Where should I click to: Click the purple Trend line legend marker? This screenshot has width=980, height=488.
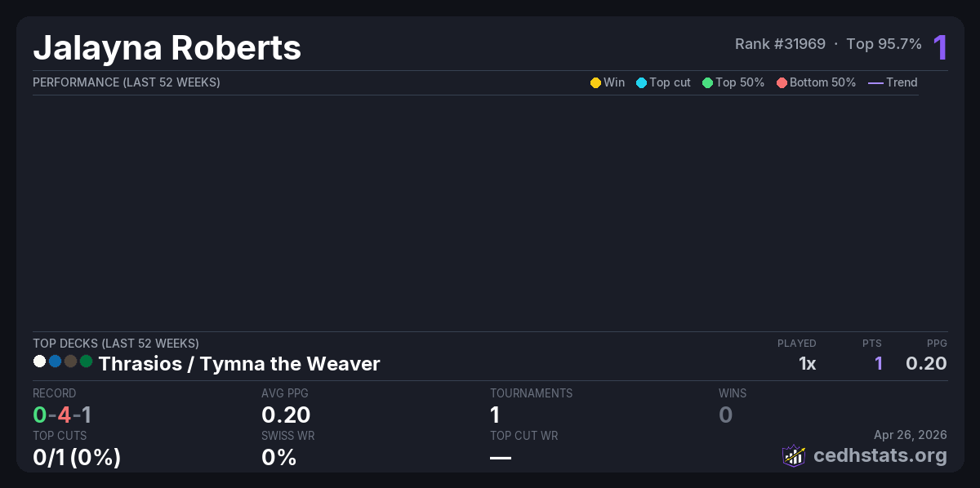pyautogui.click(x=875, y=82)
